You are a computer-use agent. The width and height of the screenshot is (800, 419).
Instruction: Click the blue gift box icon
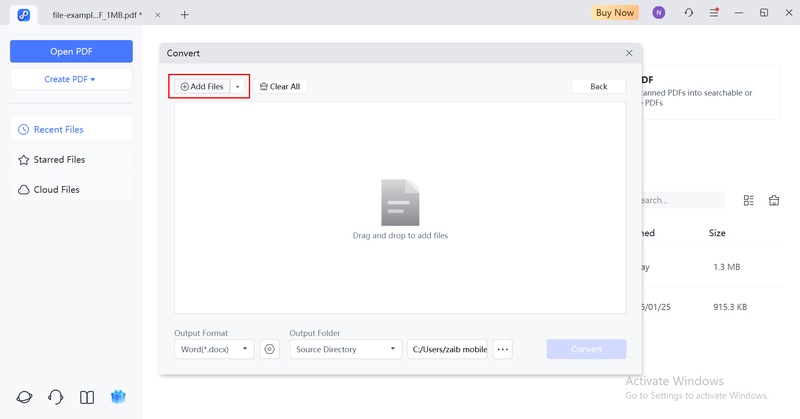[118, 397]
